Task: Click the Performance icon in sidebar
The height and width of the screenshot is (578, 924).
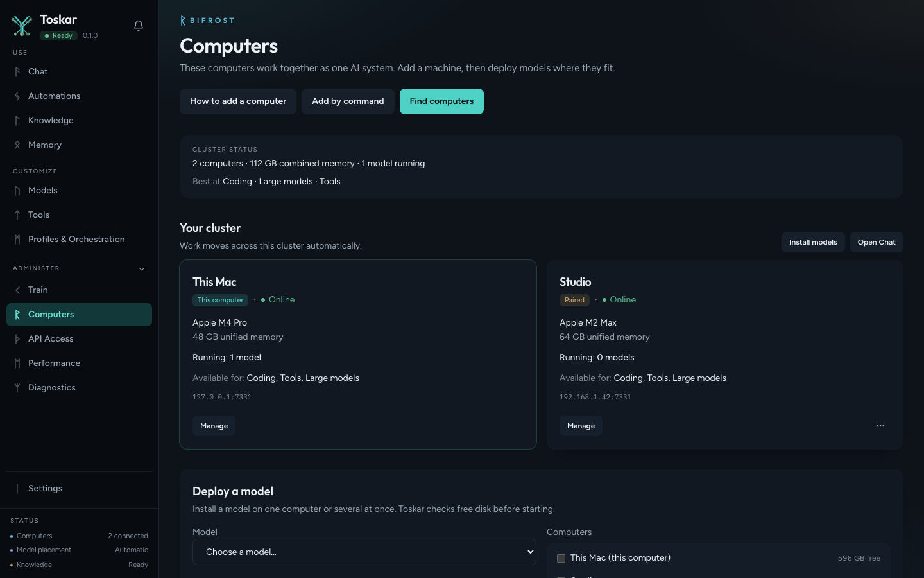Action: [17, 363]
